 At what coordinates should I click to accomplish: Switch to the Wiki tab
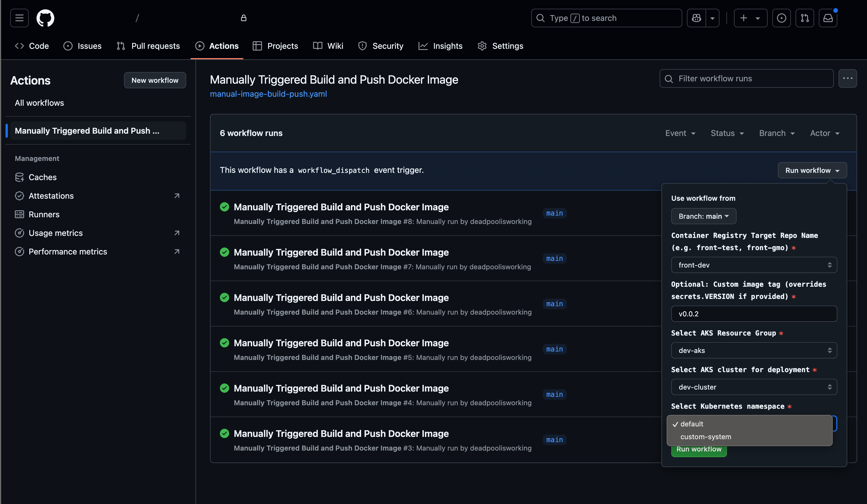pos(328,46)
